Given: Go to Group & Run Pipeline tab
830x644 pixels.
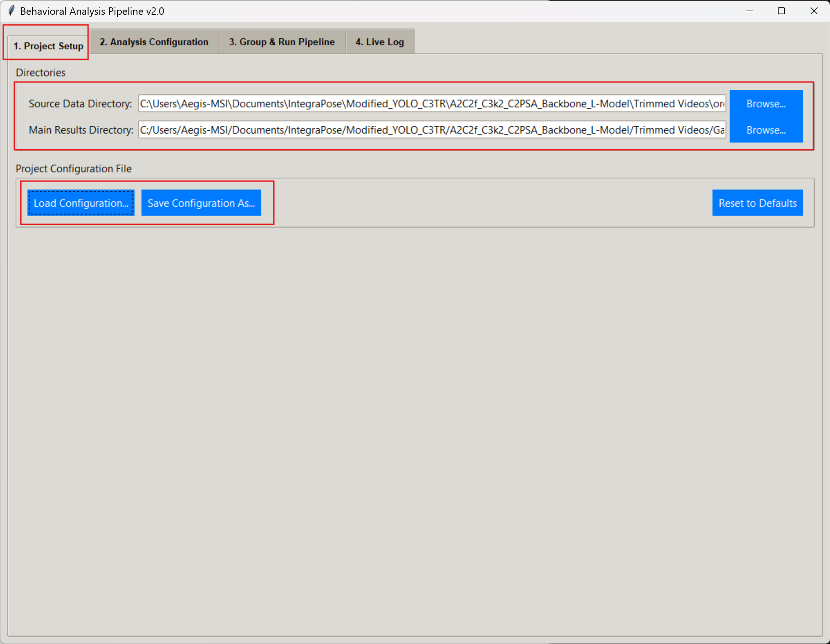Looking at the screenshot, I should [282, 42].
